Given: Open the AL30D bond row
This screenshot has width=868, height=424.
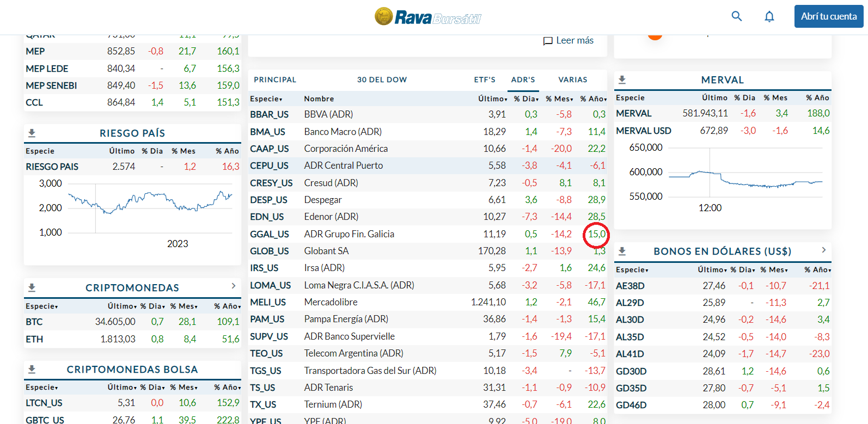Looking at the screenshot, I should tap(723, 319).
